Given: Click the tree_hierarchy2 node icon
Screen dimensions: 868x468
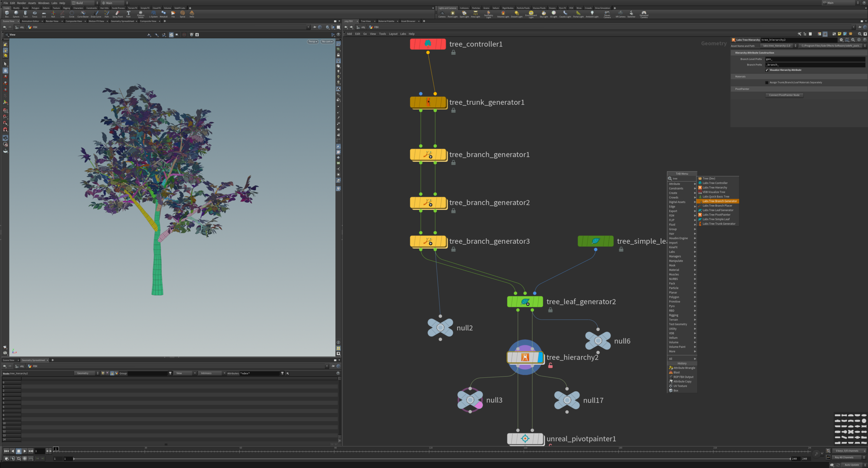Looking at the screenshot, I should click(525, 357).
